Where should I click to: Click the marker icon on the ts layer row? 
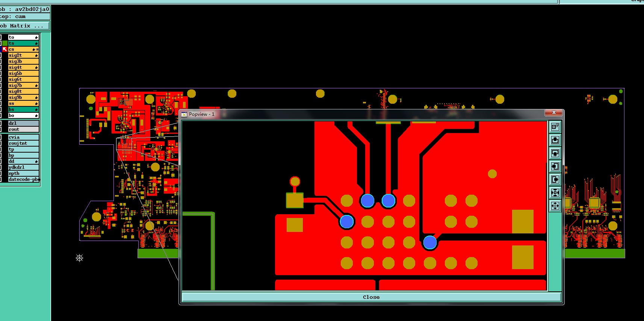36,43
